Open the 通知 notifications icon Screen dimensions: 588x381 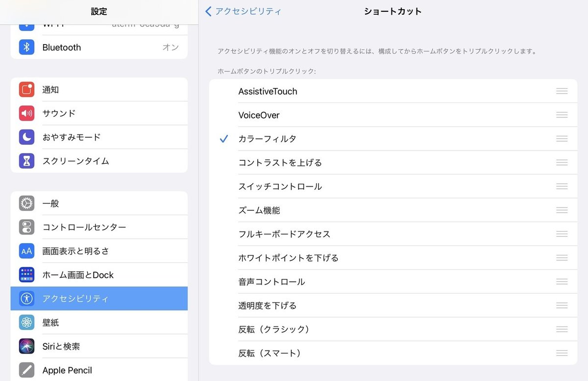click(x=26, y=90)
